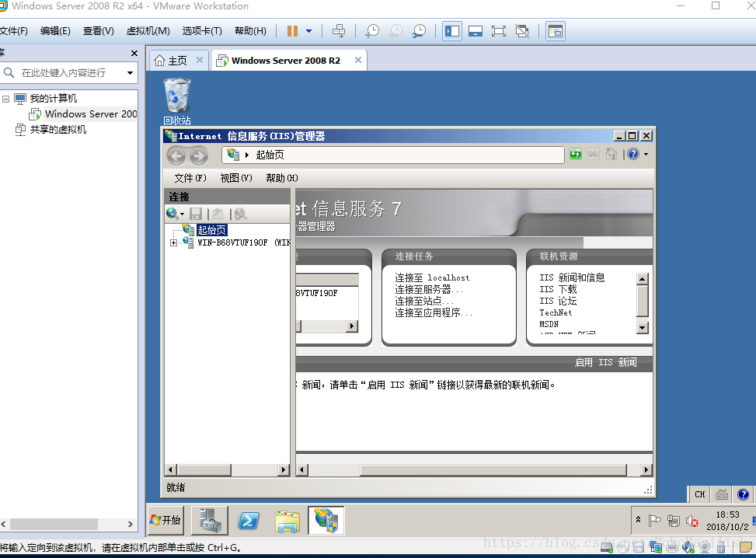Open the console view icon in VMware toolbar

[556, 31]
